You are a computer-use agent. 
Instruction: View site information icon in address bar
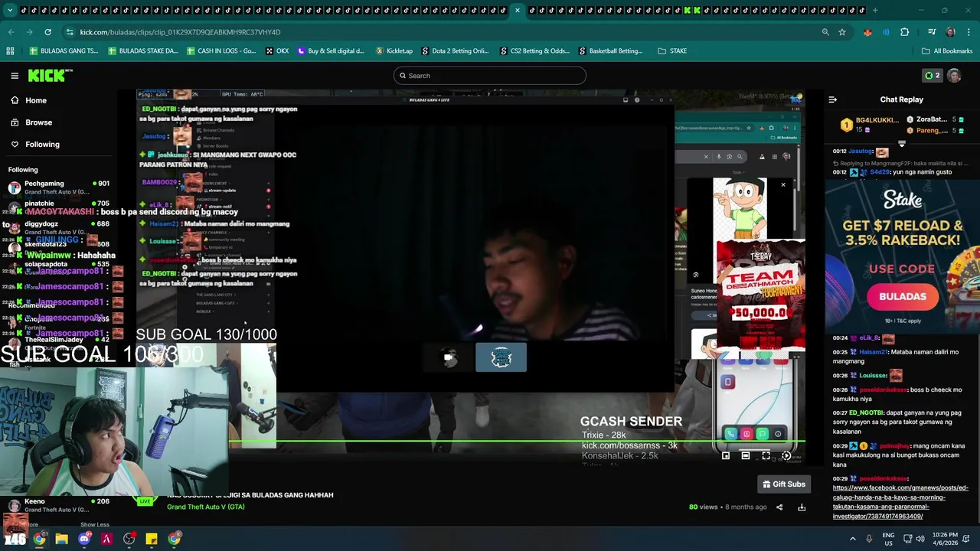click(70, 32)
